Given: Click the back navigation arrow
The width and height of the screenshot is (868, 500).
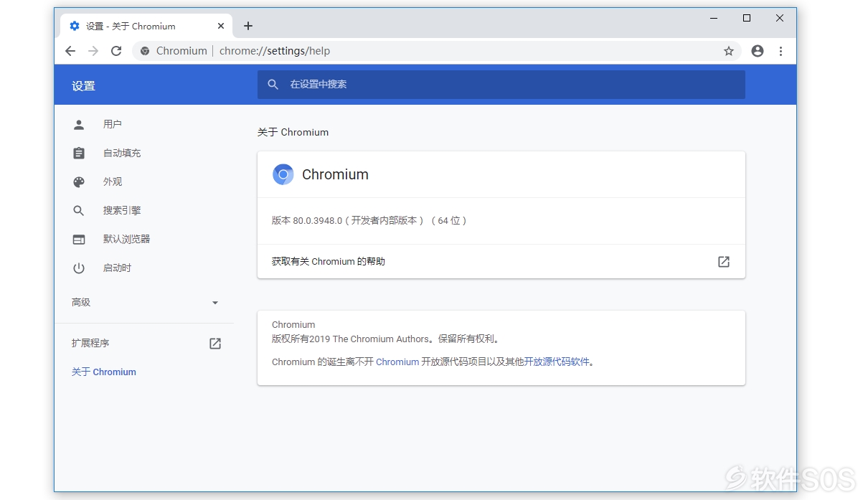Looking at the screenshot, I should (70, 51).
